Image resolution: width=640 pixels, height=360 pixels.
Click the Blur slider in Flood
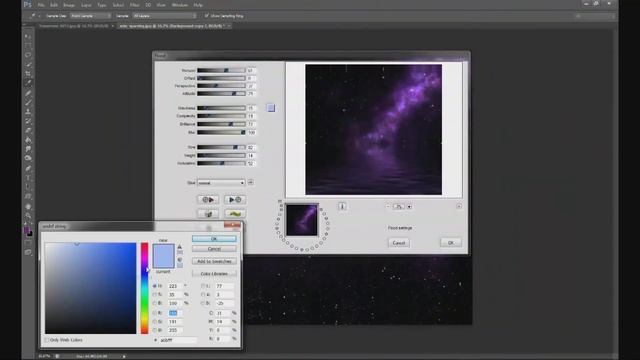(x=221, y=132)
